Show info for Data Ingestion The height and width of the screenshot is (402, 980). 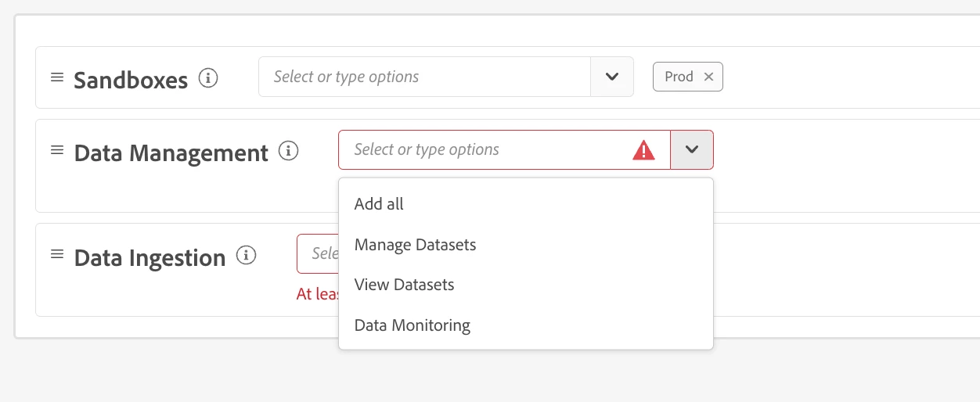tap(247, 255)
